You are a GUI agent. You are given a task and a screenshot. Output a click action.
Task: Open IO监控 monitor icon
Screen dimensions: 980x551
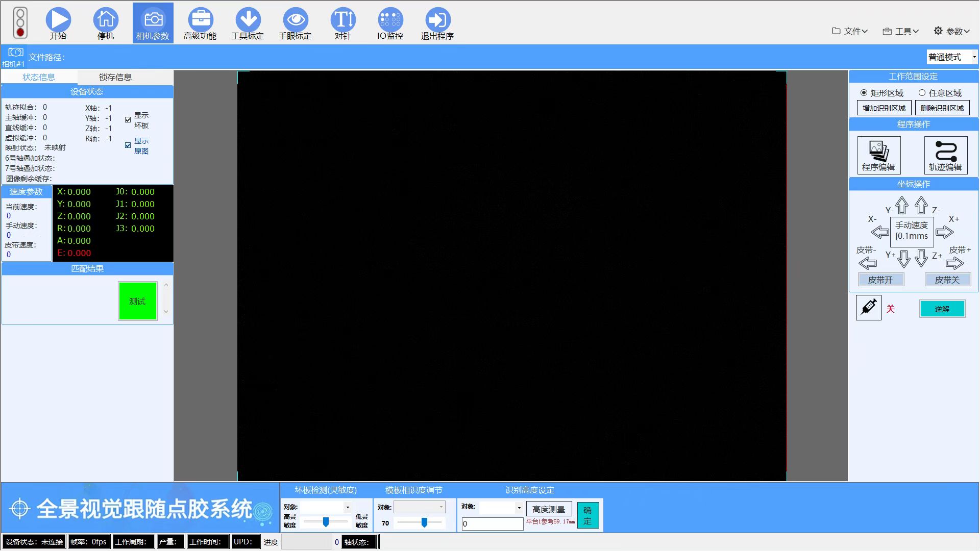coord(390,20)
